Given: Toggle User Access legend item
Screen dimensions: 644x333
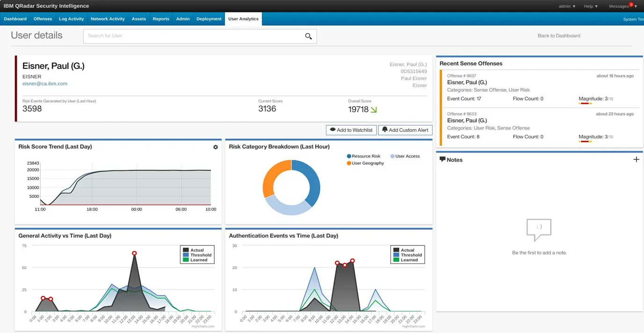Looking at the screenshot, I should pos(405,156).
